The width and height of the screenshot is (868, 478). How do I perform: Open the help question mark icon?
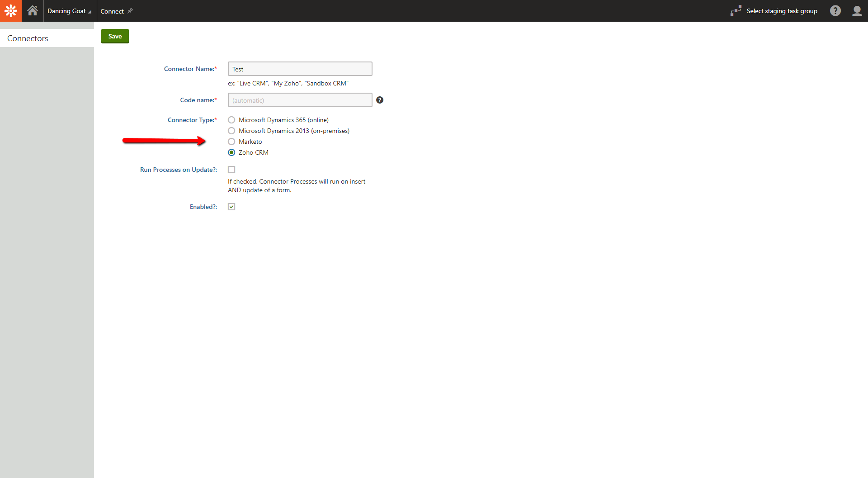(x=835, y=11)
